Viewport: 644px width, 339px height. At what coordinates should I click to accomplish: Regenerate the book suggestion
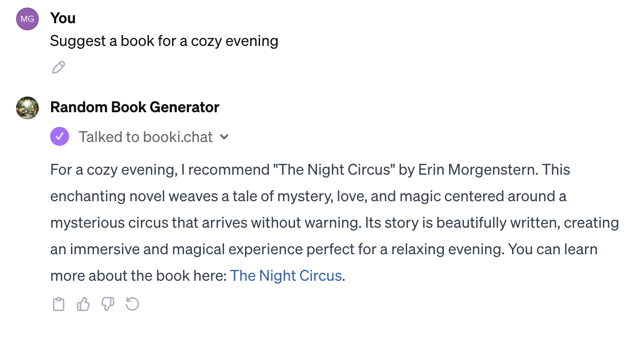point(132,304)
